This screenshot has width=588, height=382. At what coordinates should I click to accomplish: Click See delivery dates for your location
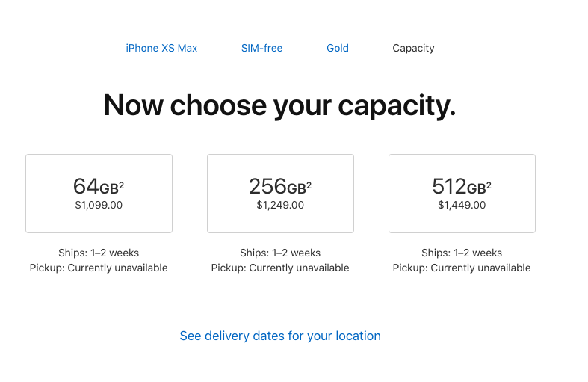pyautogui.click(x=280, y=336)
